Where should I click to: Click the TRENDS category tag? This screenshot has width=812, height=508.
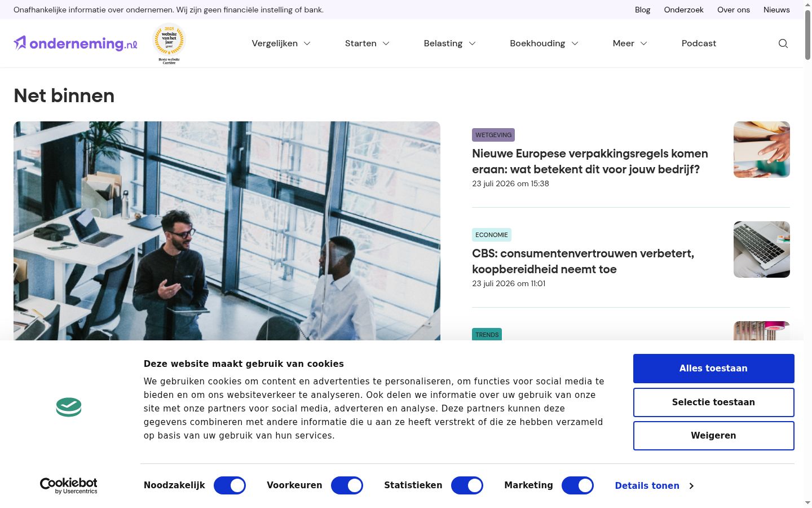point(487,334)
